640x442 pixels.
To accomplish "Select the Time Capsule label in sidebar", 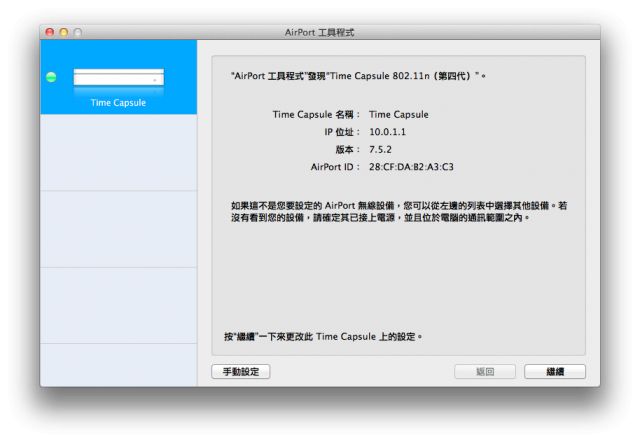I will (118, 102).
